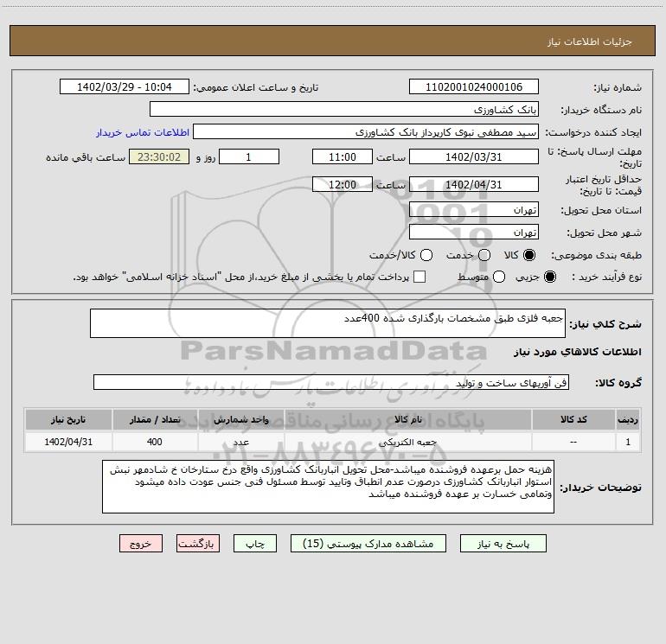
Task: Select the کالا radio button
Action: [x=529, y=255]
